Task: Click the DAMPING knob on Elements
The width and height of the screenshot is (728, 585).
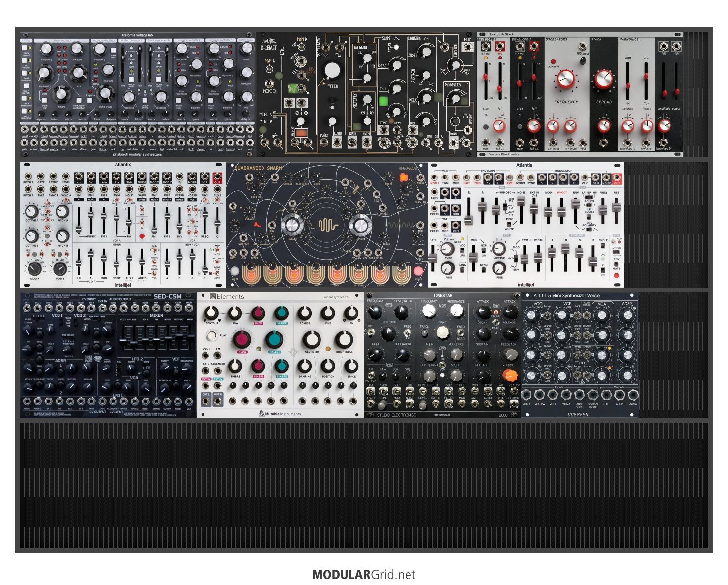Action: click(305, 366)
